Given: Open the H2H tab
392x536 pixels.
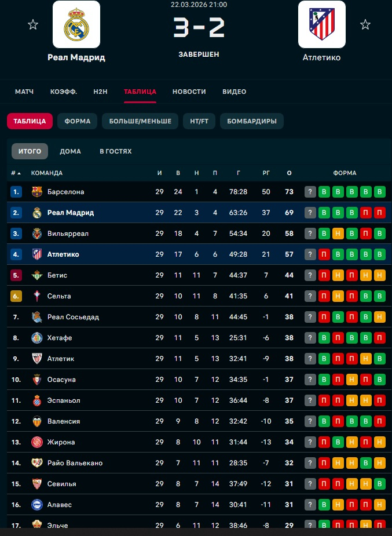Looking at the screenshot, I should pyautogui.click(x=101, y=92).
